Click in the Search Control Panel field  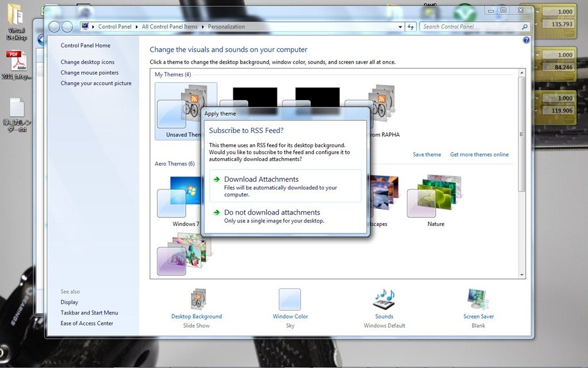(471, 26)
